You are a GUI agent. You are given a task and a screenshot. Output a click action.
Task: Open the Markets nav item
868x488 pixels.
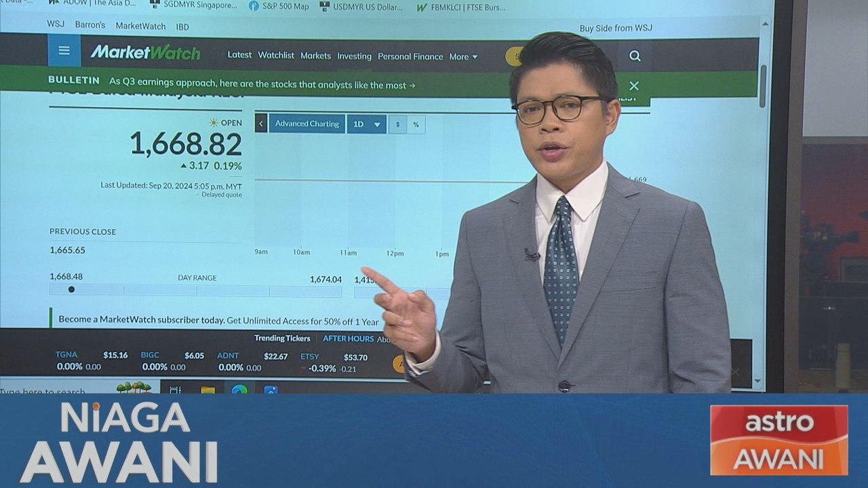(x=316, y=56)
